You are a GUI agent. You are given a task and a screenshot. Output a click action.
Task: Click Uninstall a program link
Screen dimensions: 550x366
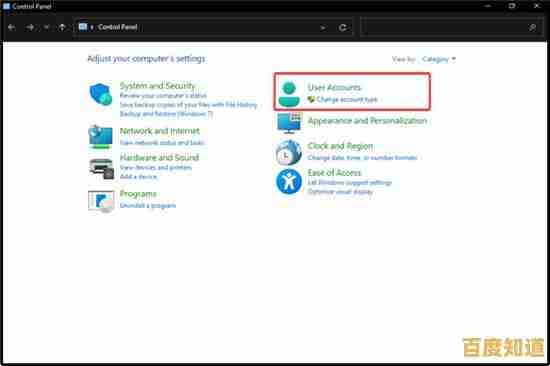(x=148, y=205)
